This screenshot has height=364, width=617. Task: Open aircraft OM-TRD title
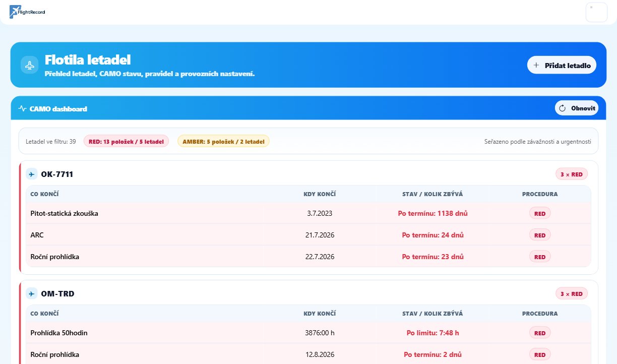(x=58, y=293)
